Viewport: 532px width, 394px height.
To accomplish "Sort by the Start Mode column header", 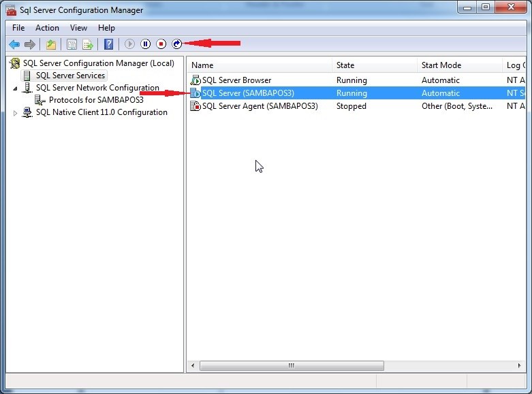I will click(x=460, y=65).
